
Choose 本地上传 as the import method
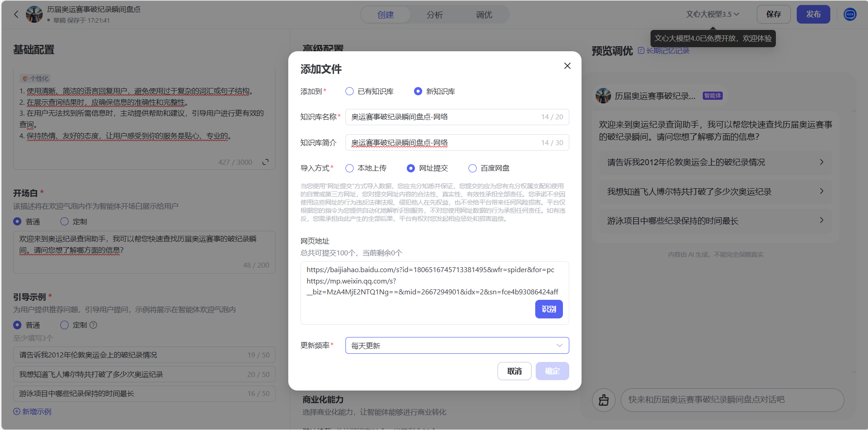[x=349, y=168]
